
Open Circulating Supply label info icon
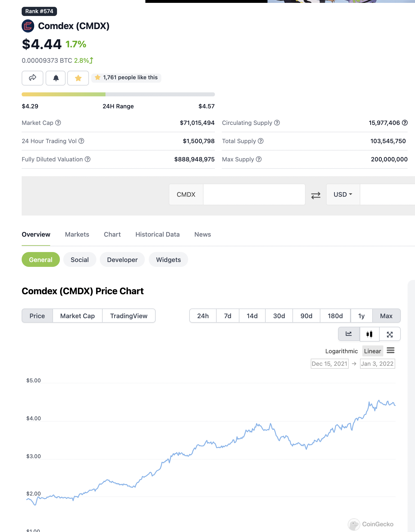point(277,123)
